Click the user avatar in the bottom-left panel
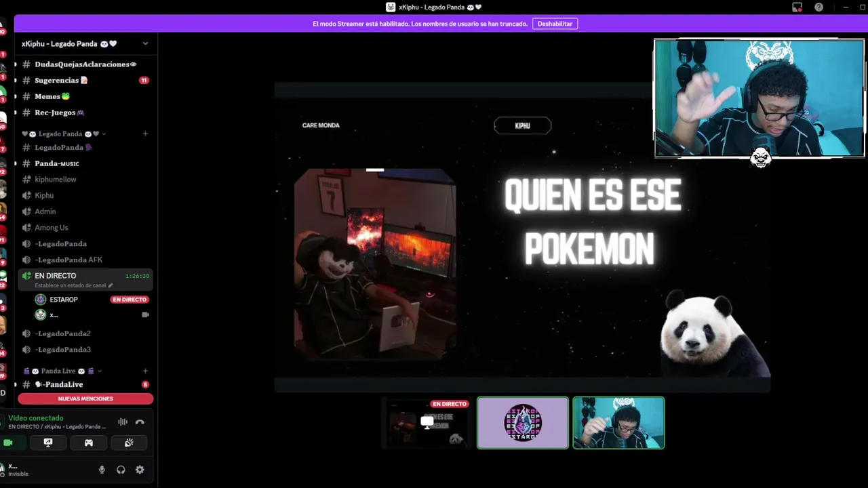Image resolution: width=868 pixels, height=488 pixels. coord(2,468)
